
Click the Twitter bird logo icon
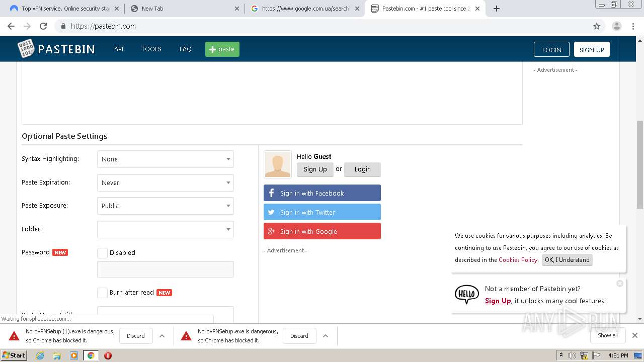[x=271, y=212]
